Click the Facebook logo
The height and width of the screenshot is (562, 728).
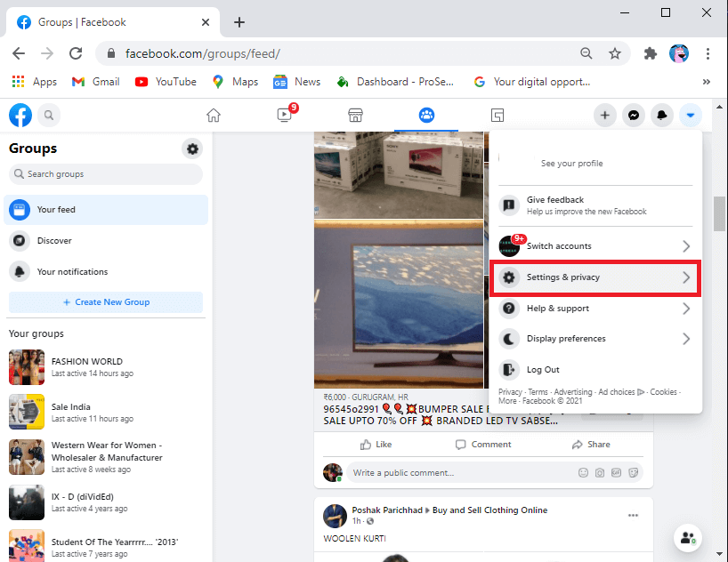[20, 115]
